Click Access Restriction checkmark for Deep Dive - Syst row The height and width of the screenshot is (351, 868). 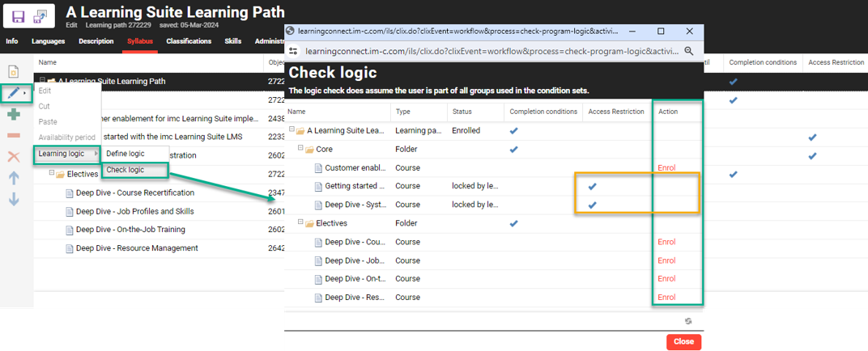coord(593,205)
